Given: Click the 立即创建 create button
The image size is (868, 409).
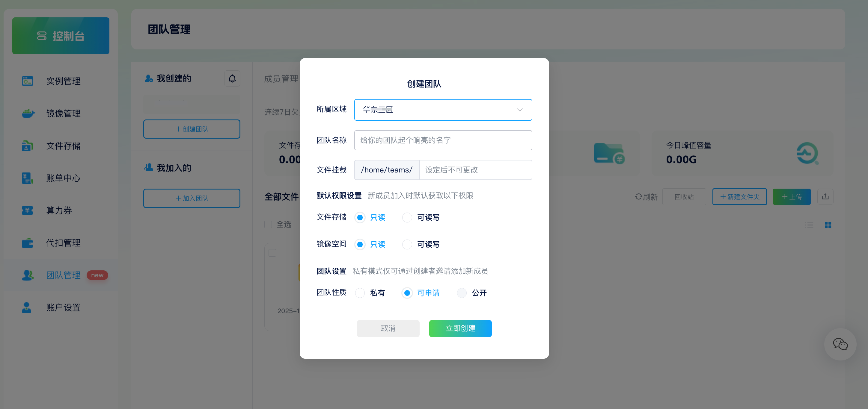Looking at the screenshot, I should tap(460, 328).
